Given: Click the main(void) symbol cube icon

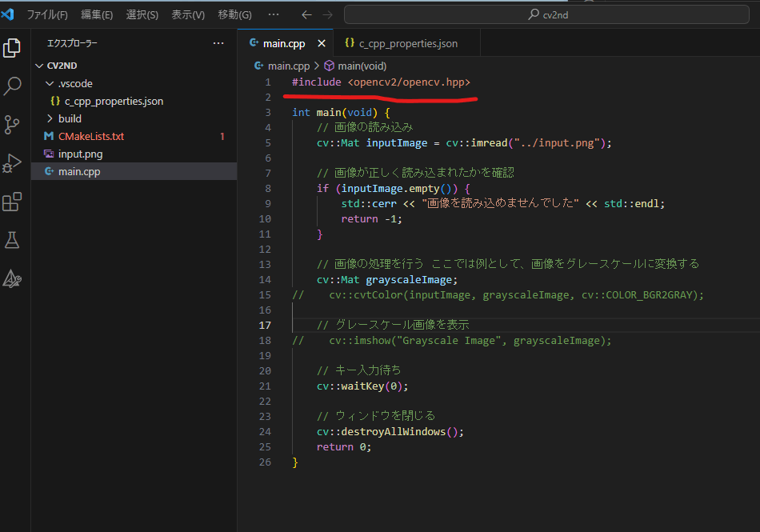Looking at the screenshot, I should [x=329, y=66].
